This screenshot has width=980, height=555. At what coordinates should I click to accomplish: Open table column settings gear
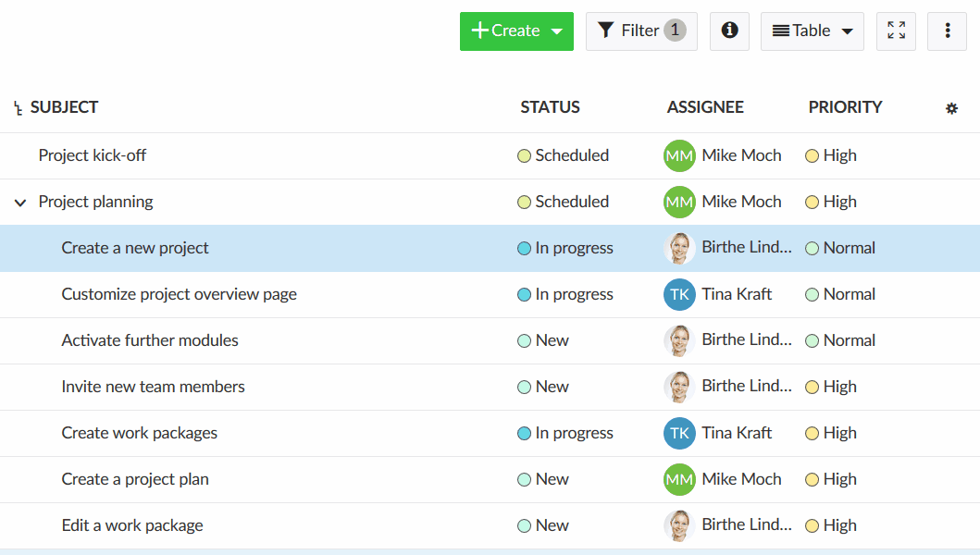pos(951,108)
